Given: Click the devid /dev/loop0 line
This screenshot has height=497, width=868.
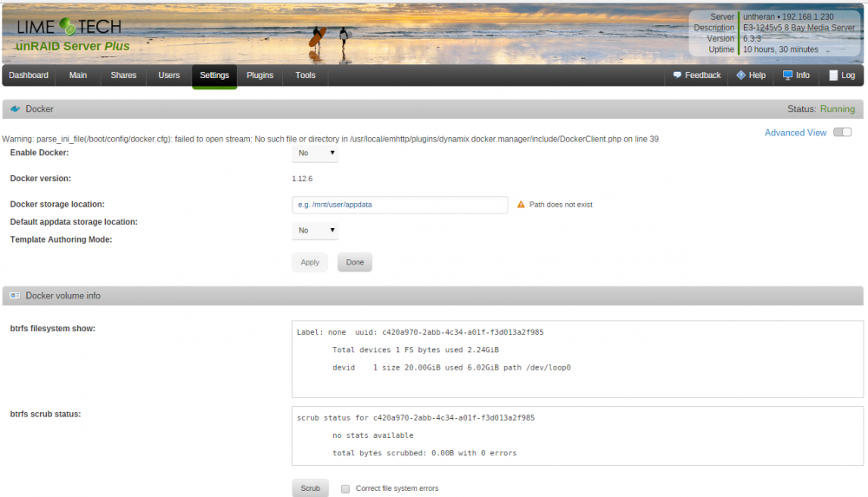Looking at the screenshot, I should pyautogui.click(x=451, y=368).
